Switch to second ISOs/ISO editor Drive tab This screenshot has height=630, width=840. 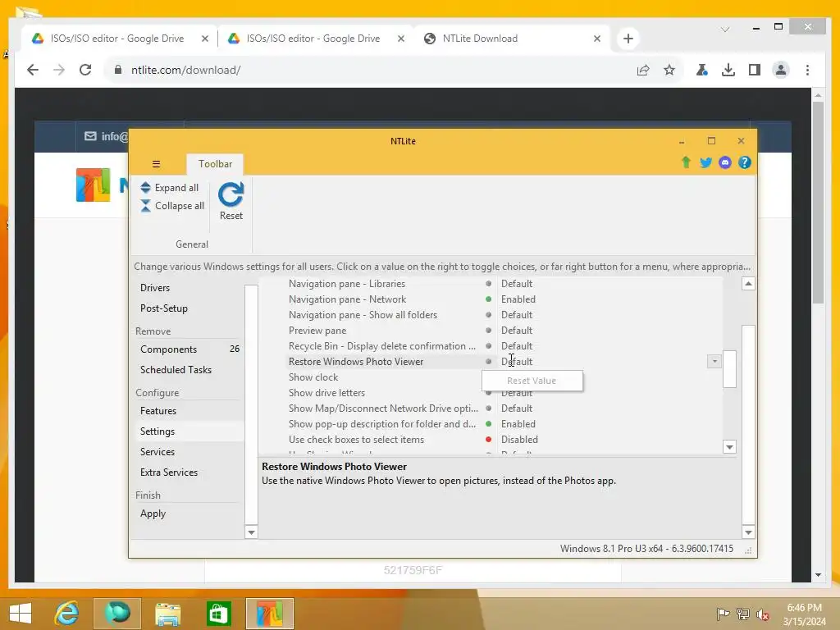[x=313, y=39]
